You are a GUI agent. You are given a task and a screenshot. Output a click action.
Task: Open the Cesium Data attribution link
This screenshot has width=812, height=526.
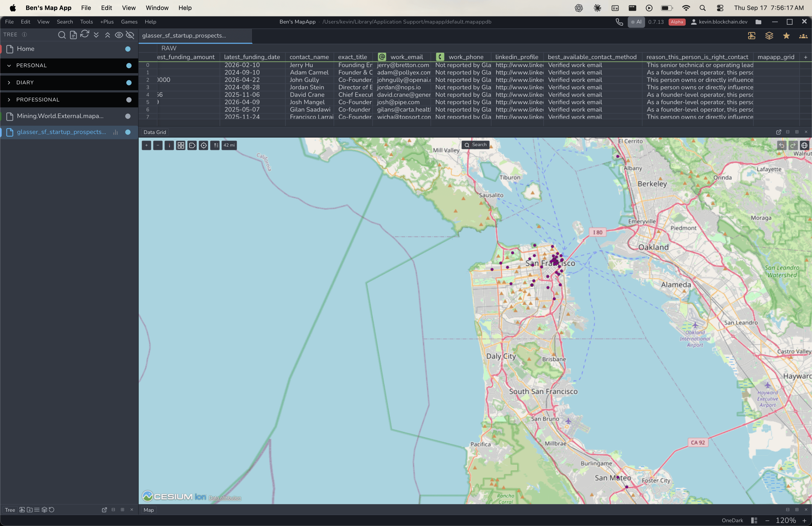(x=225, y=498)
